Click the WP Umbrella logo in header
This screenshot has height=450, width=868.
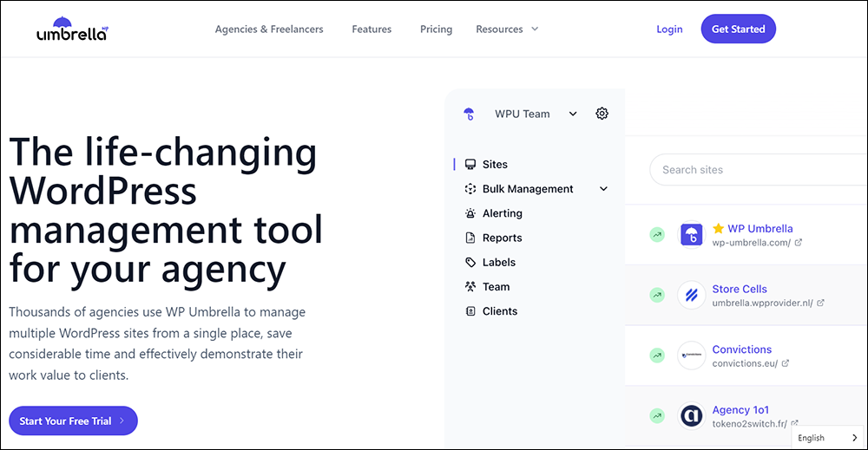73,29
